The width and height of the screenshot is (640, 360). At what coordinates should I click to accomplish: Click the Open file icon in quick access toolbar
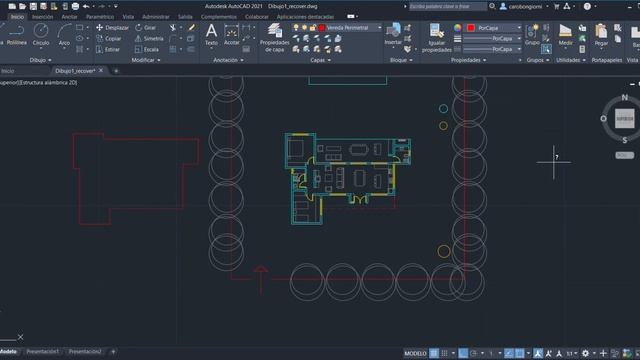coord(22,7)
